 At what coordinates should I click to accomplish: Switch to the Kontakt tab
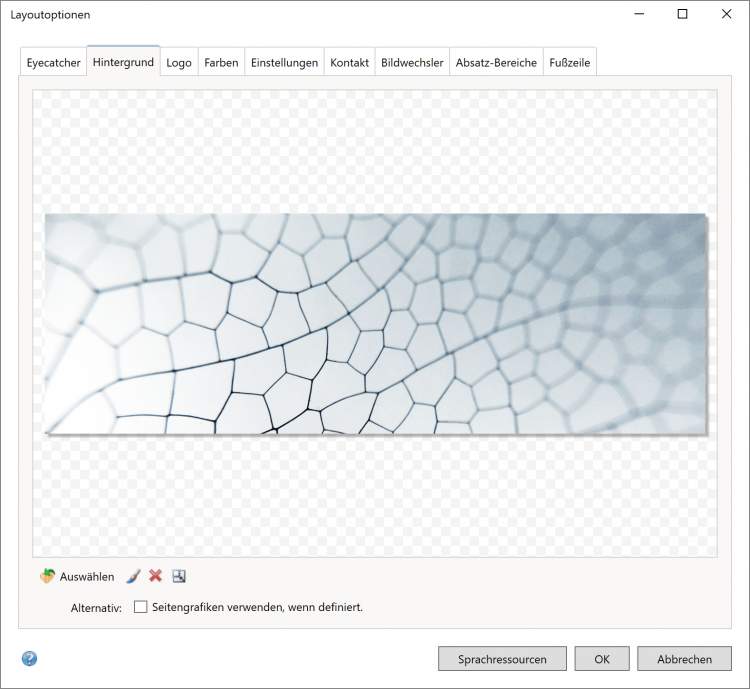(349, 62)
